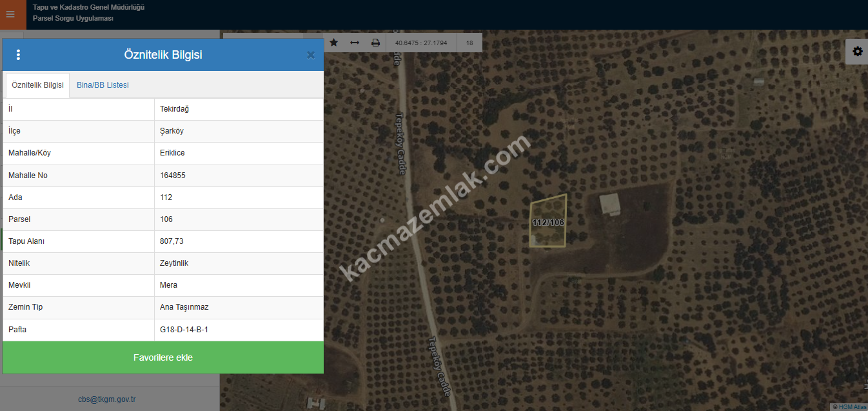Print the map using printer icon
The width and height of the screenshot is (868, 411).
375,43
